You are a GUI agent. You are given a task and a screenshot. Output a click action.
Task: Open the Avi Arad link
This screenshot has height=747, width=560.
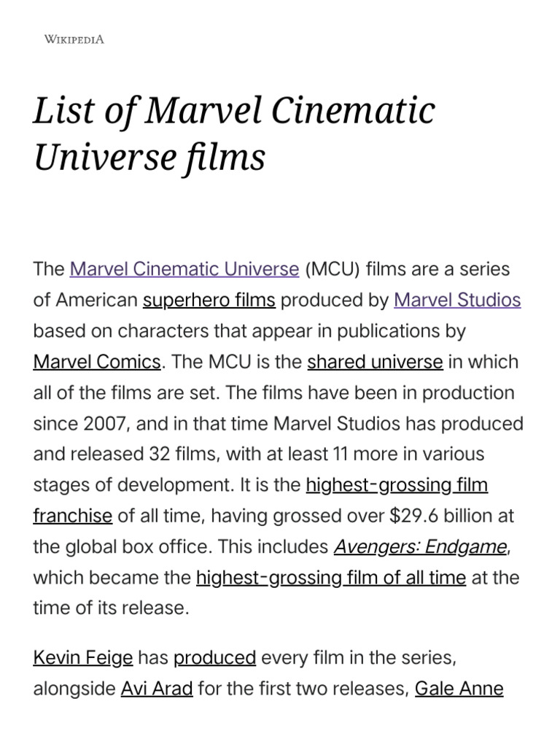point(157,689)
